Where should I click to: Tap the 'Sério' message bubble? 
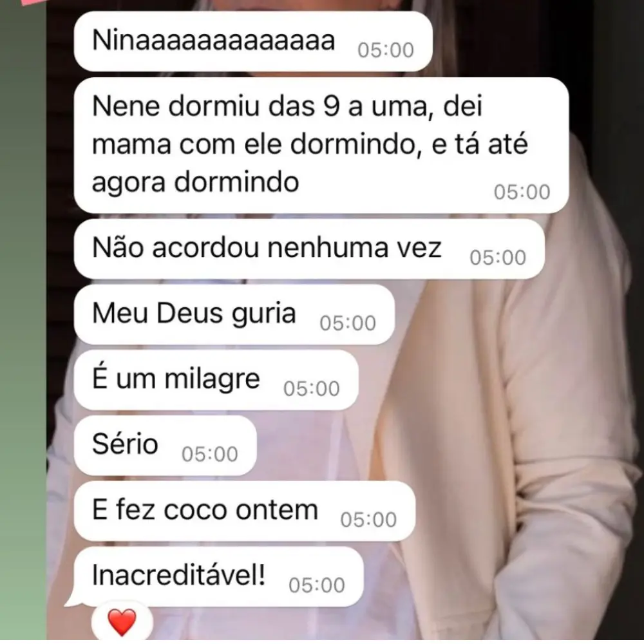tap(165, 446)
